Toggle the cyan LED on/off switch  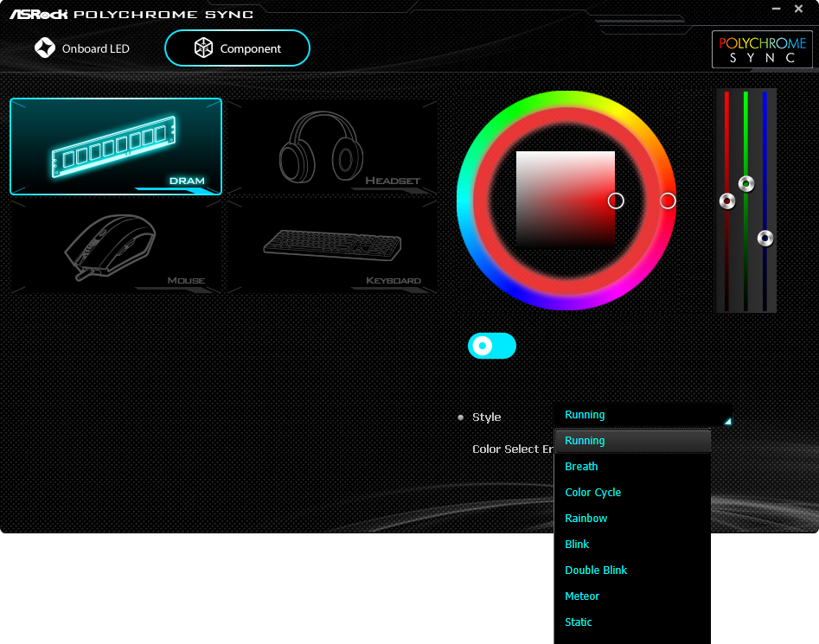coord(492,346)
